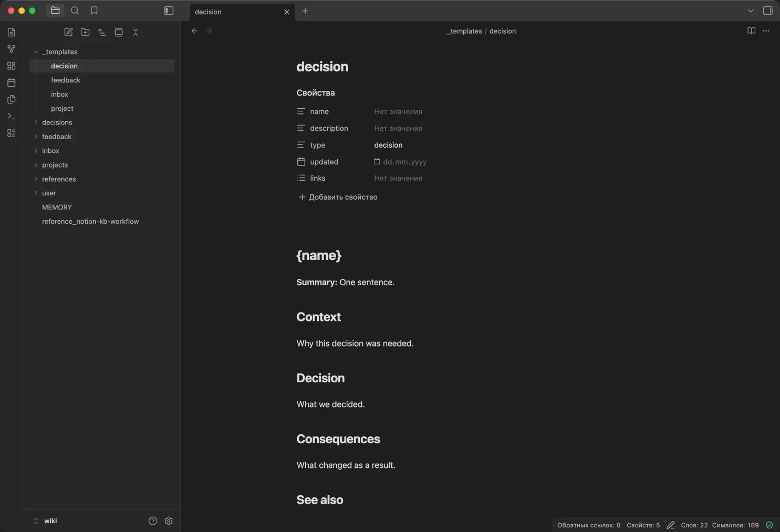Image resolution: width=780 pixels, height=532 pixels.
Task: Open command palette from the ribbon
Action: pos(11,116)
